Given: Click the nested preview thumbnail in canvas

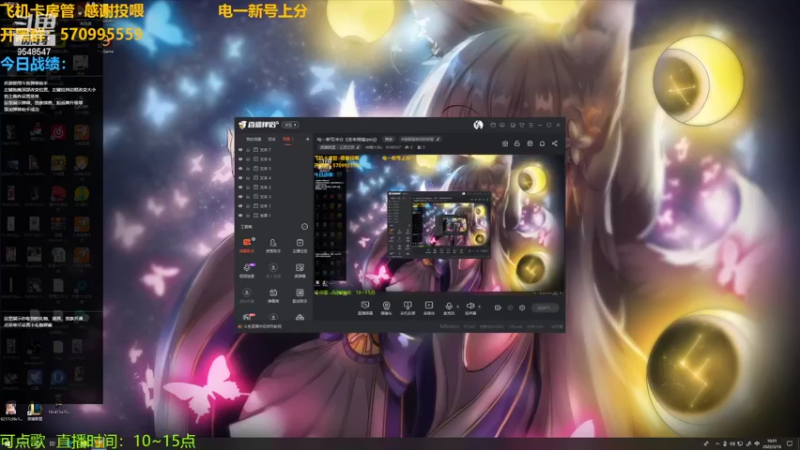Looking at the screenshot, I should click(439, 224).
